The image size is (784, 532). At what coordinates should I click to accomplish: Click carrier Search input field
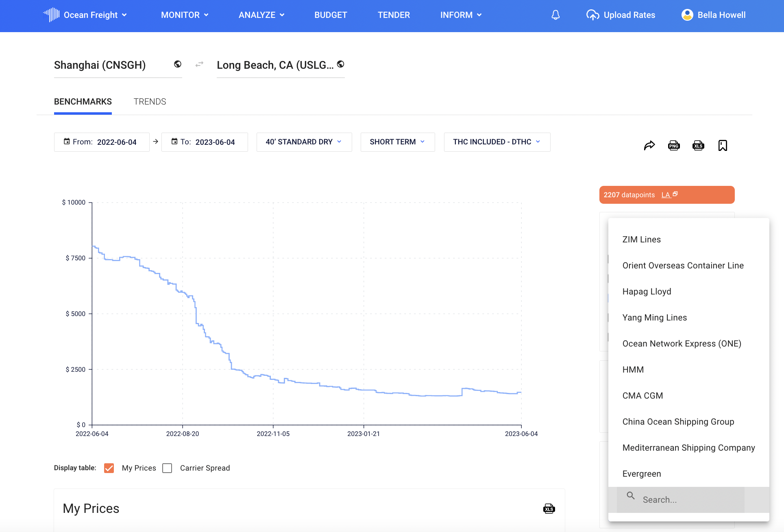(x=681, y=500)
